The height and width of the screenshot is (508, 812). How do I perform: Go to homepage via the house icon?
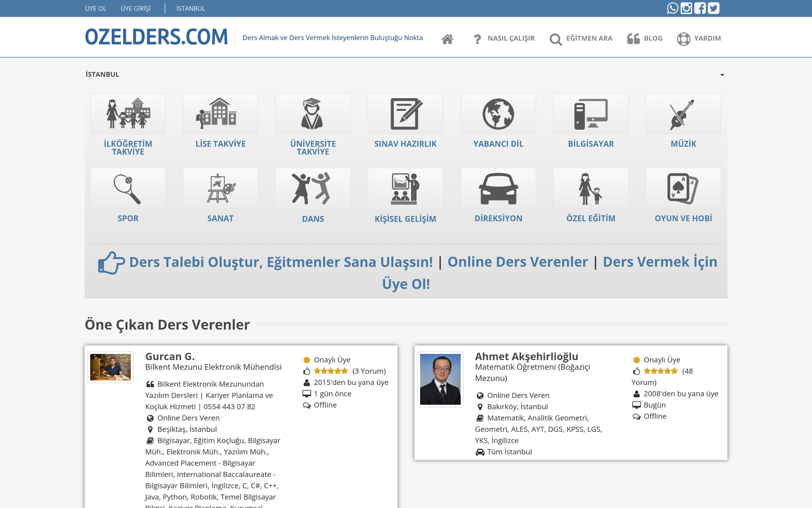447,39
